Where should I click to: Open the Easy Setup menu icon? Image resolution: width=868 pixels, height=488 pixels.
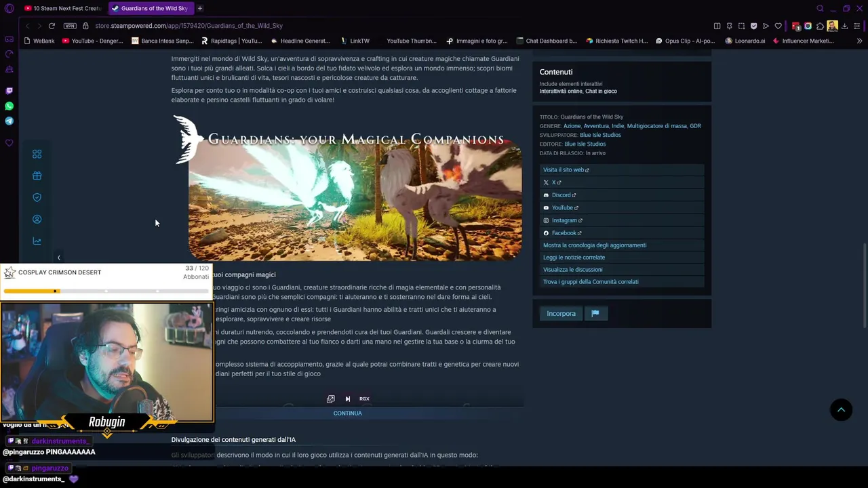click(x=857, y=26)
